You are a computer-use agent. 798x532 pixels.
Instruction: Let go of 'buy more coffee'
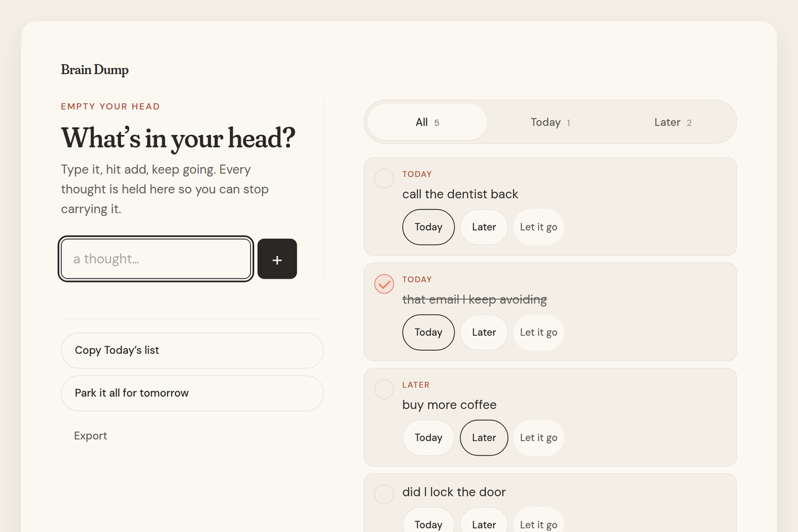539,438
